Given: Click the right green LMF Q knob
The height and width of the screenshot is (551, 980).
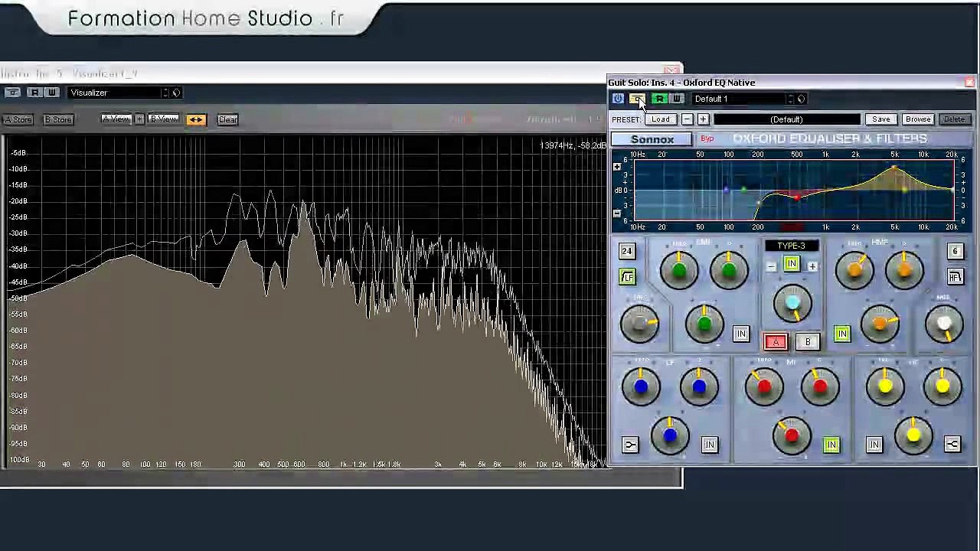Looking at the screenshot, I should [728, 270].
